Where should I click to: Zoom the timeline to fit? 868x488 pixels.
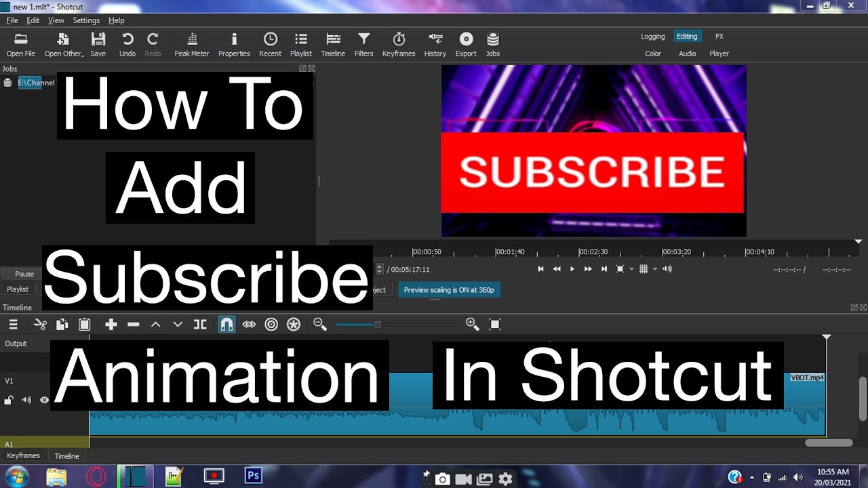(495, 325)
